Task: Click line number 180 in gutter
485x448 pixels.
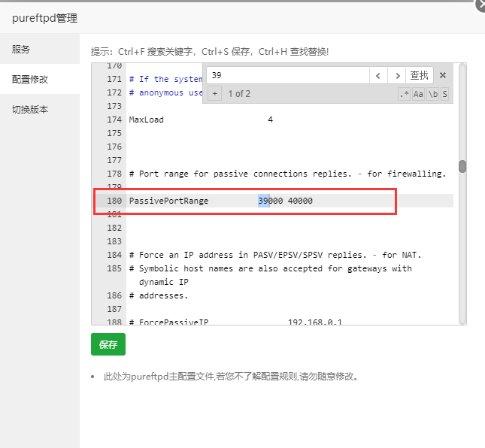Action: pos(114,201)
